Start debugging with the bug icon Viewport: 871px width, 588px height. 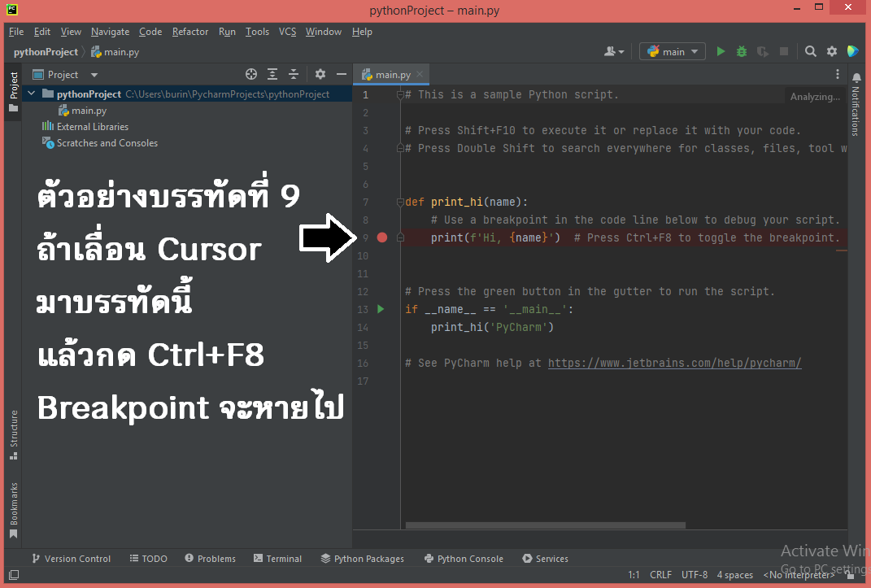(x=742, y=51)
